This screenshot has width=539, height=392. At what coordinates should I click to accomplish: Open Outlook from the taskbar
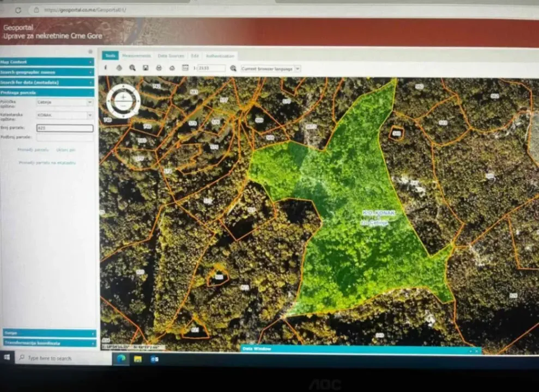pos(154,359)
